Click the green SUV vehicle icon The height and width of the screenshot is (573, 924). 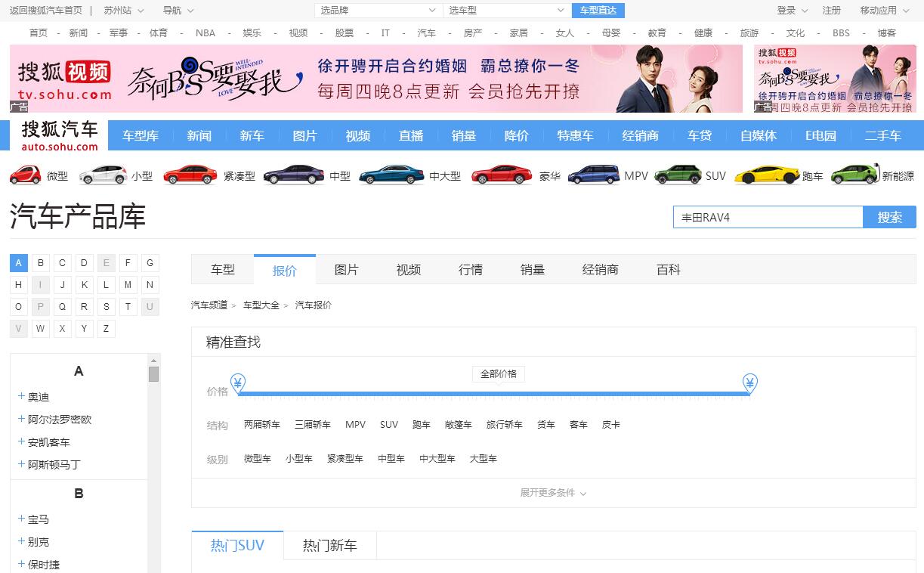[678, 175]
